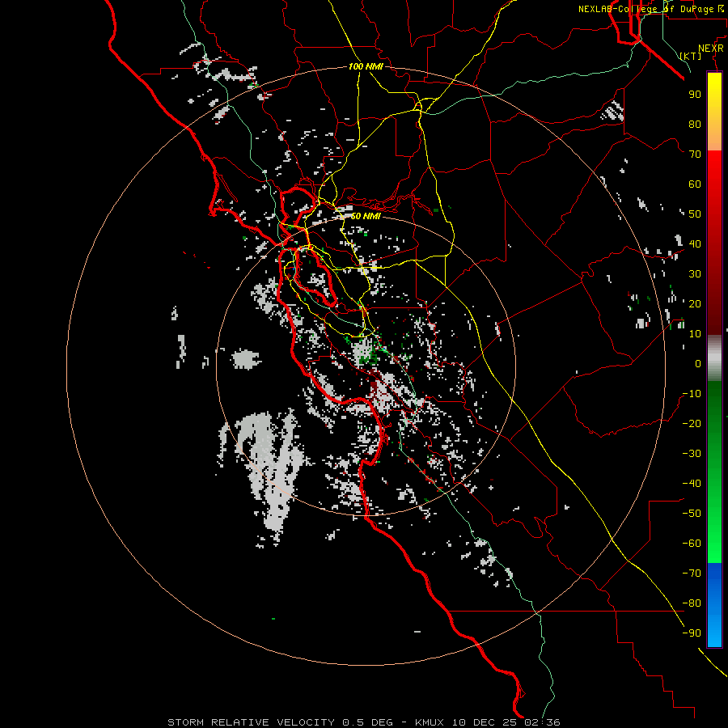Pick the gray zero-velocity segment of the color bar

714,358
